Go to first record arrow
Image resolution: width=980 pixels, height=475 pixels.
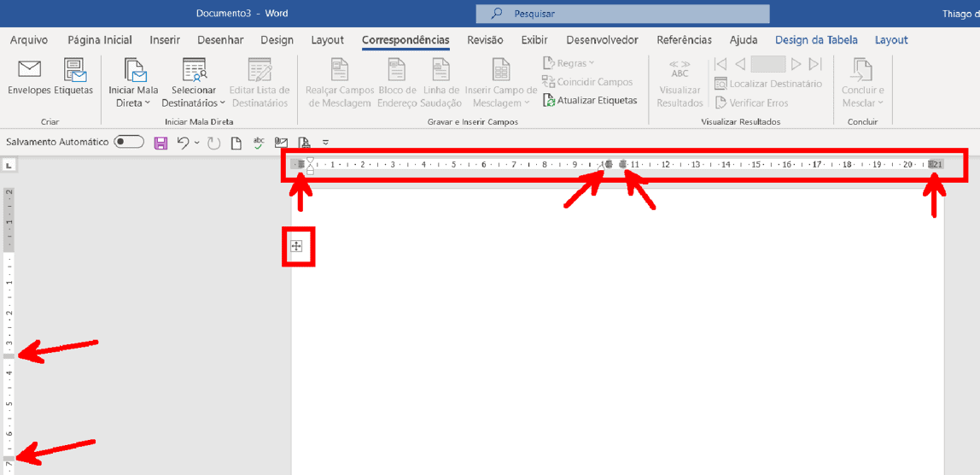(x=720, y=64)
